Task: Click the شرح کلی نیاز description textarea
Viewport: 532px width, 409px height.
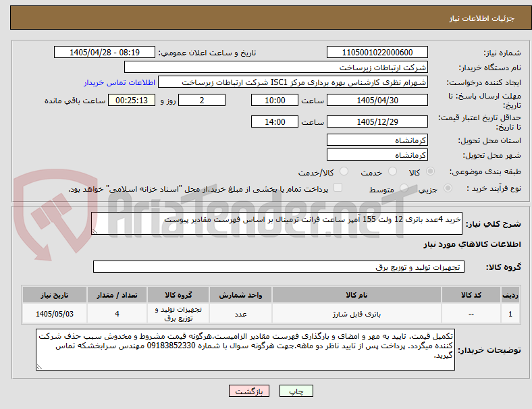Action: point(277,223)
